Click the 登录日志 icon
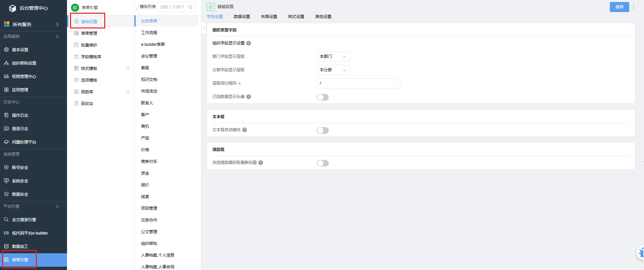The height and width of the screenshot is (270, 644). tap(6, 128)
